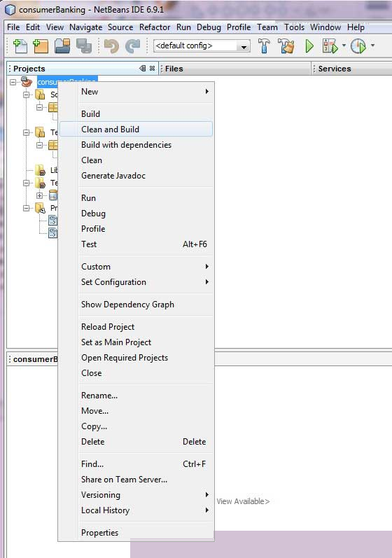The image size is (392, 558).
Task: Click the Undo toolbar icon
Action: (x=111, y=46)
